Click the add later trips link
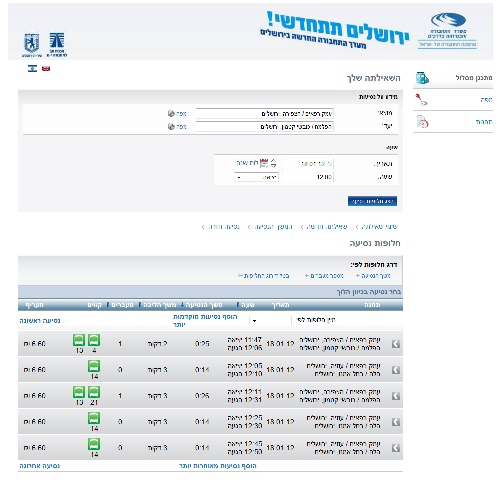Image resolution: width=499 pixels, height=480 pixels. (218, 466)
